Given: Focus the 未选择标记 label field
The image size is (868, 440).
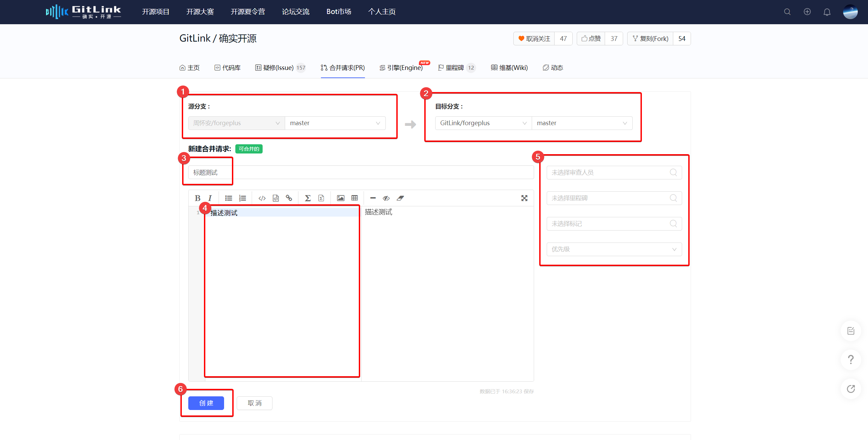Looking at the screenshot, I should click(614, 224).
